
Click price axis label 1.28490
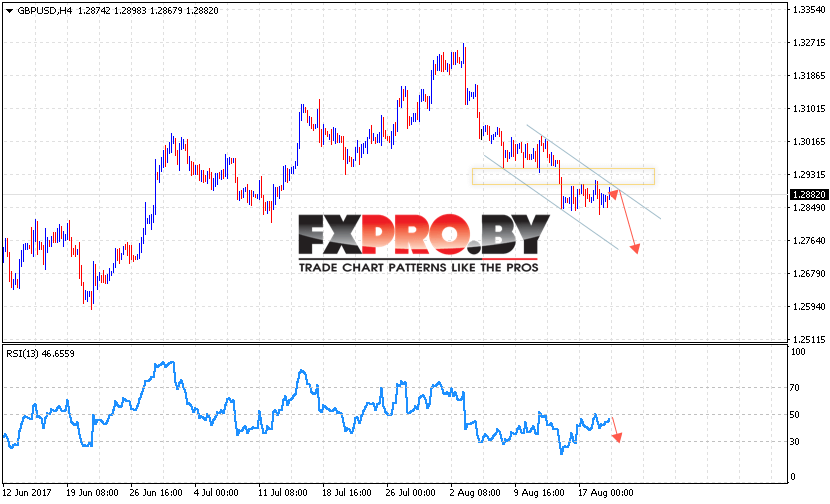tap(809, 208)
